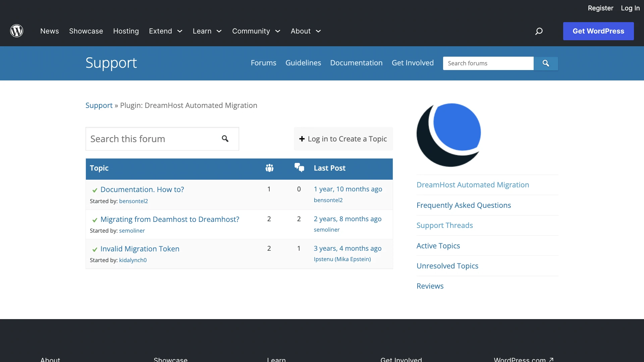644x362 pixels.
Task: Click the Last Post column header
Action: click(329, 168)
